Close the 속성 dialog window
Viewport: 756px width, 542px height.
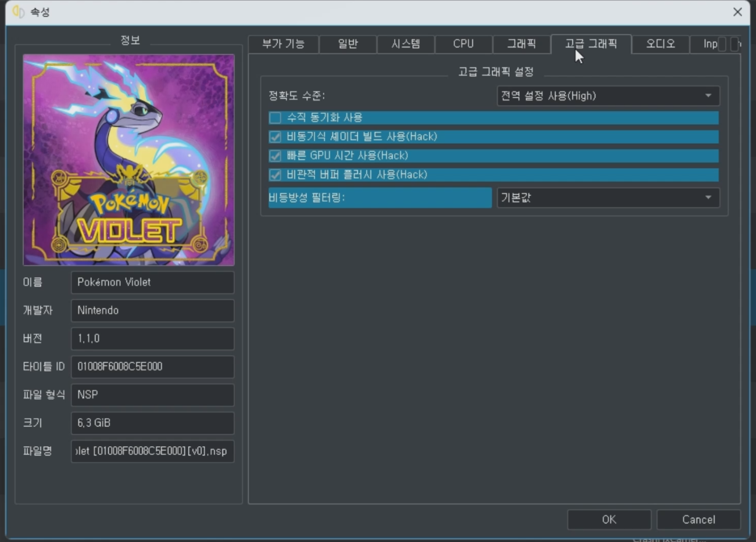737,12
